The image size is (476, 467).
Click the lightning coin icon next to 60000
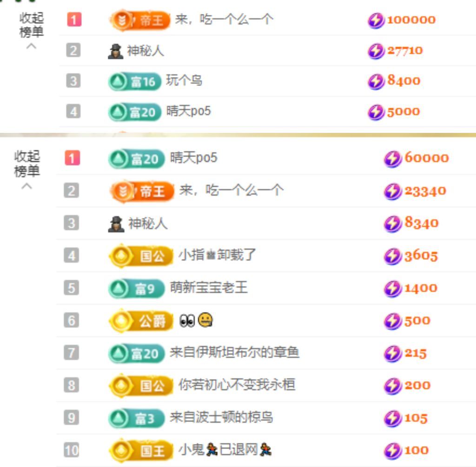[x=393, y=159]
